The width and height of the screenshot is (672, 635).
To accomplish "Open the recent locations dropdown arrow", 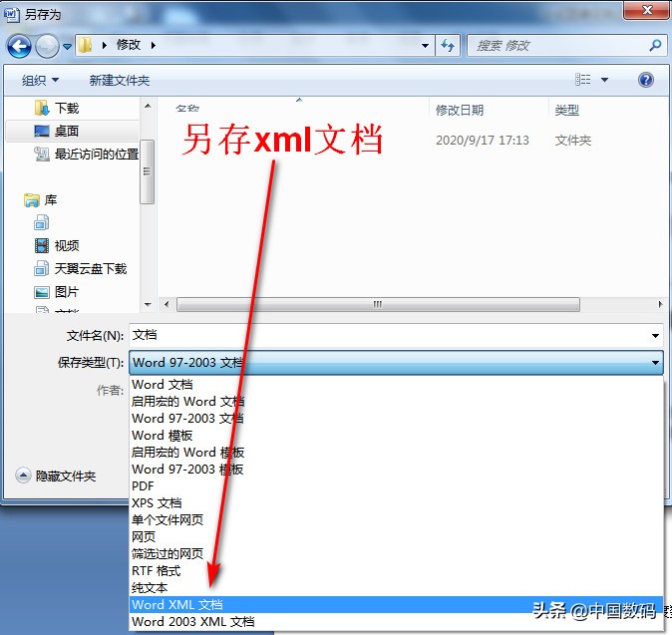I will pyautogui.click(x=67, y=46).
